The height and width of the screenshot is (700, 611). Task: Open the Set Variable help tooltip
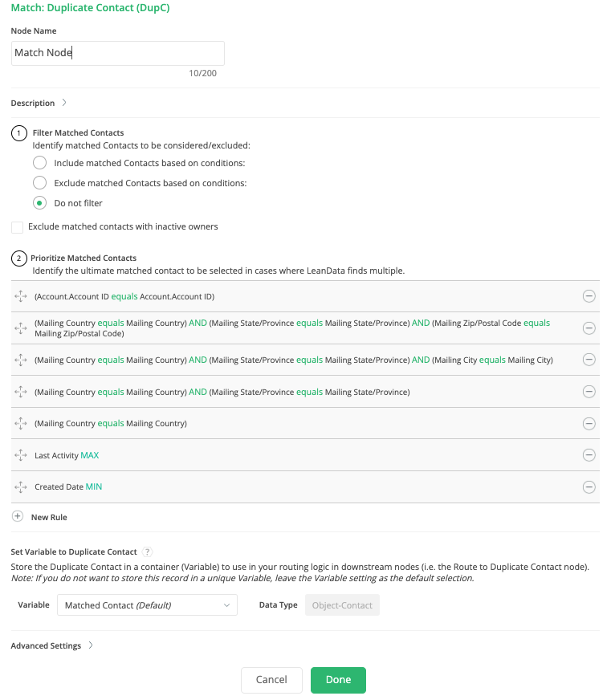coord(146,551)
